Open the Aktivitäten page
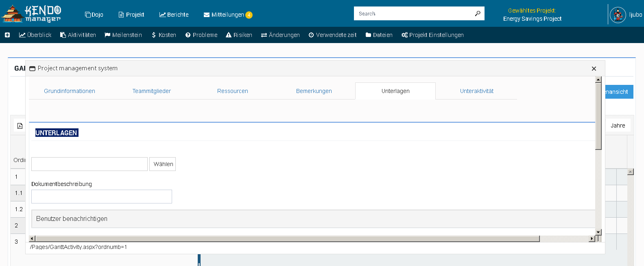 point(78,35)
